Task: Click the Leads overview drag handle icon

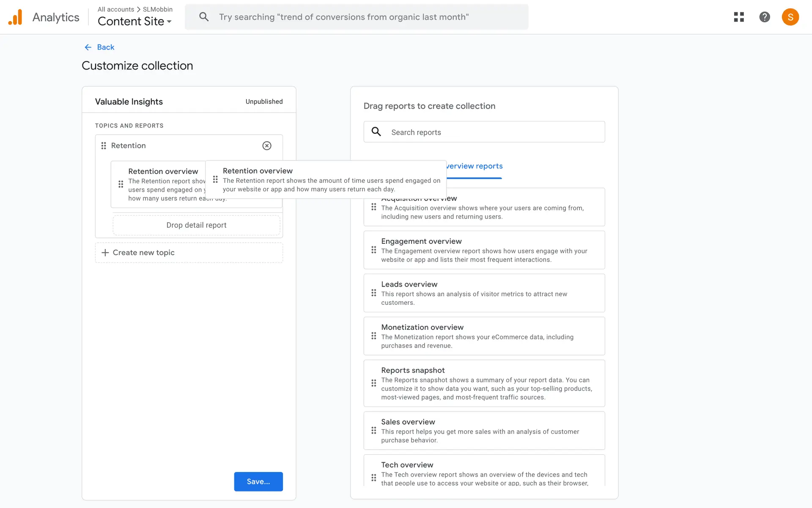Action: [x=373, y=293]
